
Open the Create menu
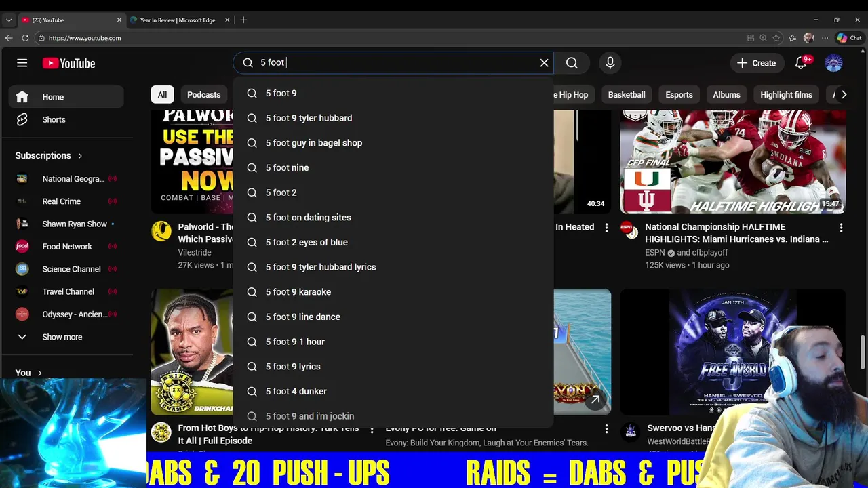(757, 63)
